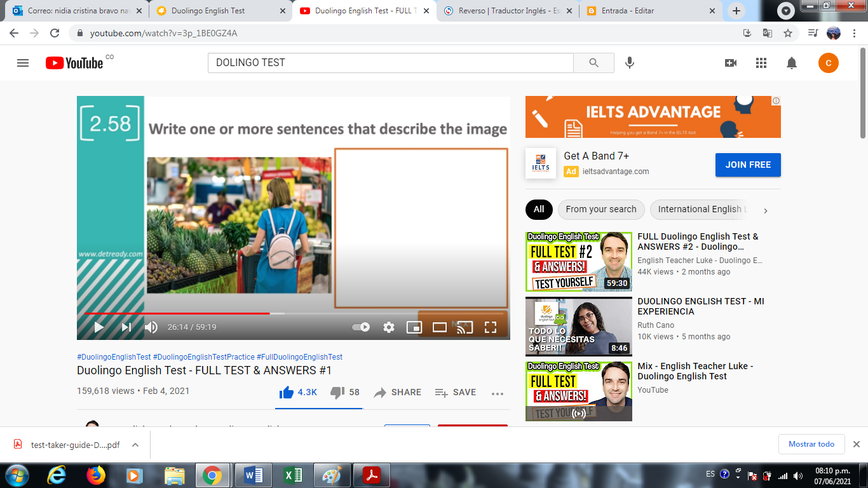Open ad info icon on banner
The height and width of the screenshot is (488, 868).
pyautogui.click(x=776, y=100)
